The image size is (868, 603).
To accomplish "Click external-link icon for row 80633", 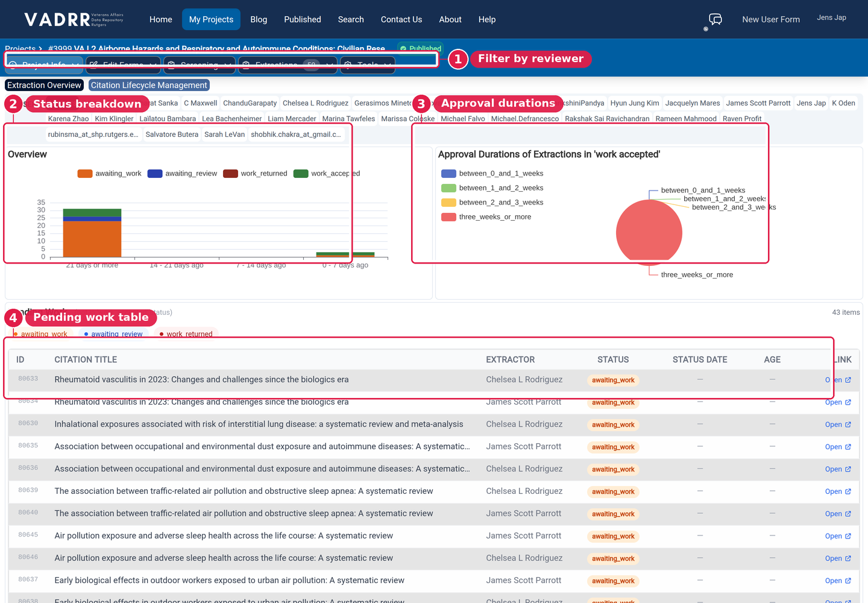I will pyautogui.click(x=848, y=380).
